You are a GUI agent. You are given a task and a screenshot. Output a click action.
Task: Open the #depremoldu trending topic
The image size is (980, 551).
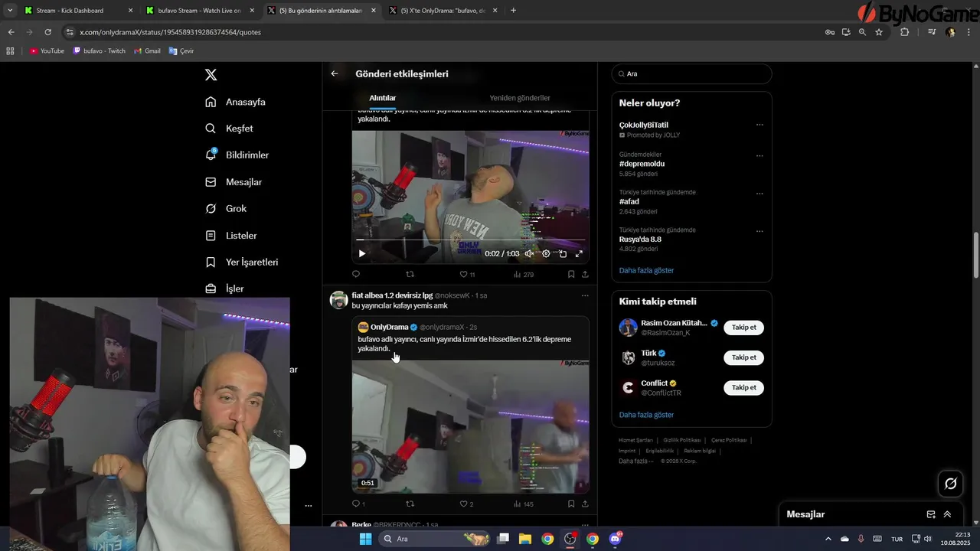(642, 164)
